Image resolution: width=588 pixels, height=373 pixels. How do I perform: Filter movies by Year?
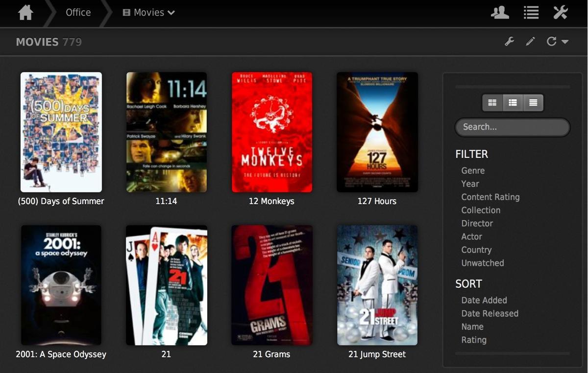[x=470, y=184]
